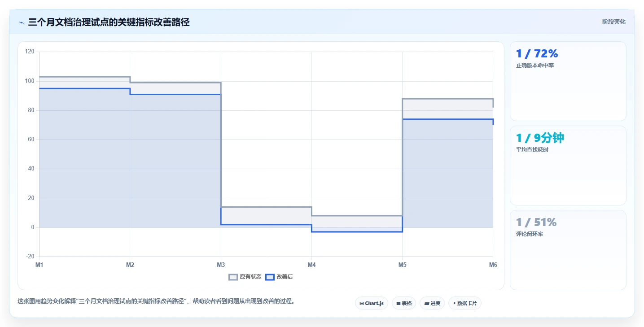The image size is (644, 327).
Task: Toggle the 改善后 legend swatch
Action: coord(270,277)
